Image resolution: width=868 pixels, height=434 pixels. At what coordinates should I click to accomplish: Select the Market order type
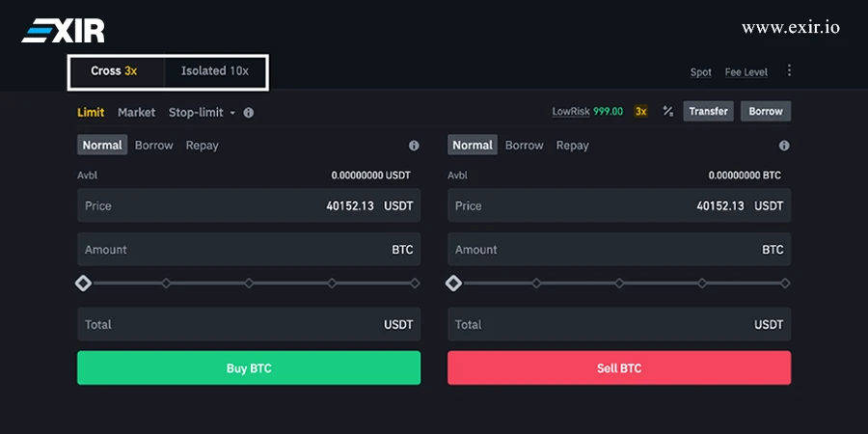(136, 113)
